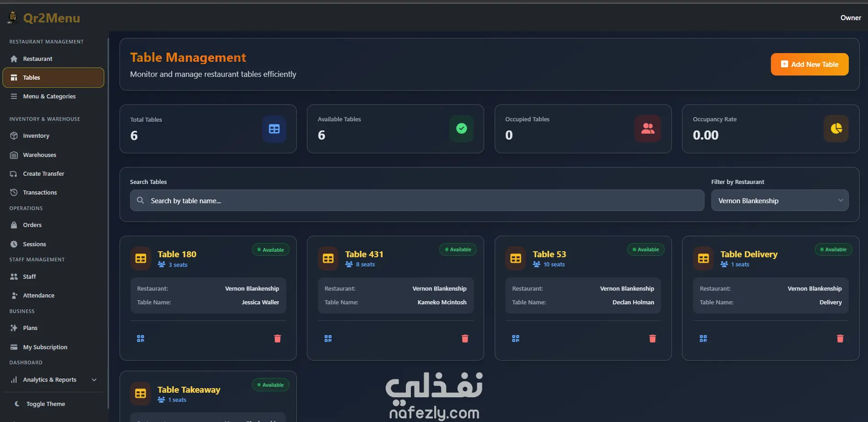868x422 pixels.
Task: Open the Orders page
Action: [53, 225]
